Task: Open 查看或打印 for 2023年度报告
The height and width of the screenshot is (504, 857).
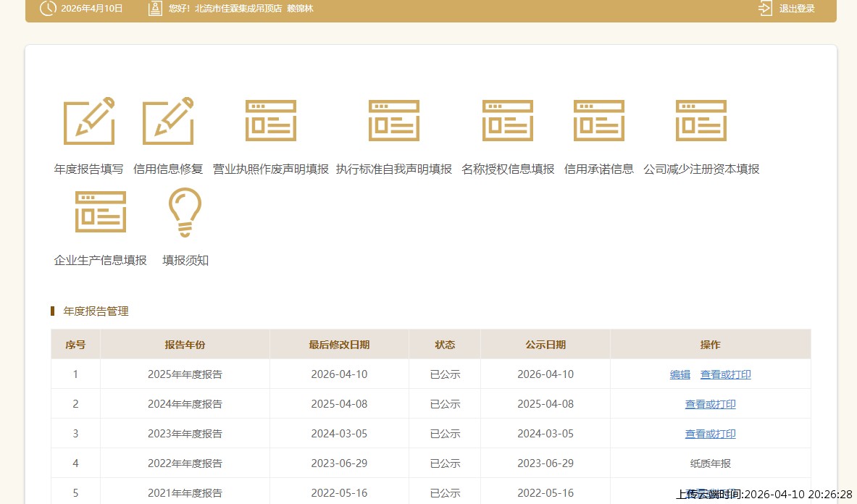Action: pos(710,434)
